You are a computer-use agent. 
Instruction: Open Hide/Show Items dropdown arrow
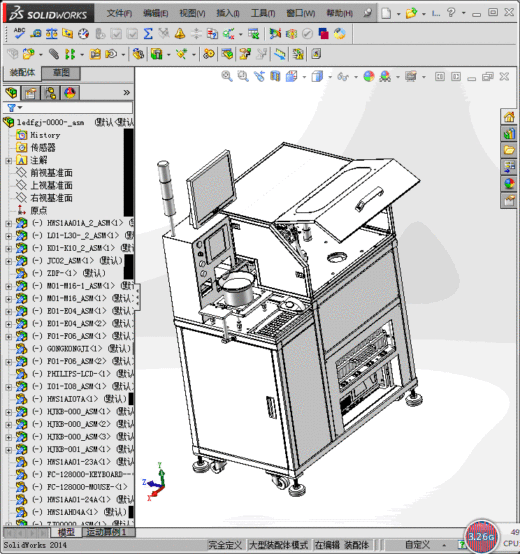point(356,77)
